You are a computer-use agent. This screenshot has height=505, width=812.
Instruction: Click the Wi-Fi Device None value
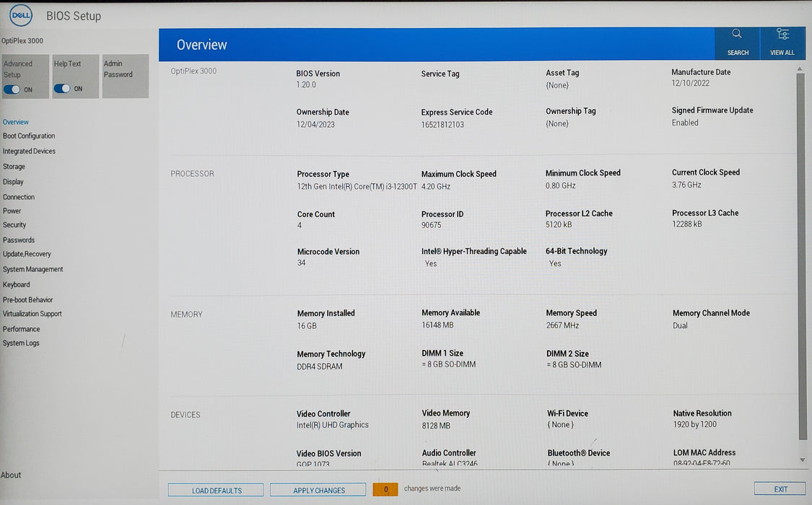560,425
